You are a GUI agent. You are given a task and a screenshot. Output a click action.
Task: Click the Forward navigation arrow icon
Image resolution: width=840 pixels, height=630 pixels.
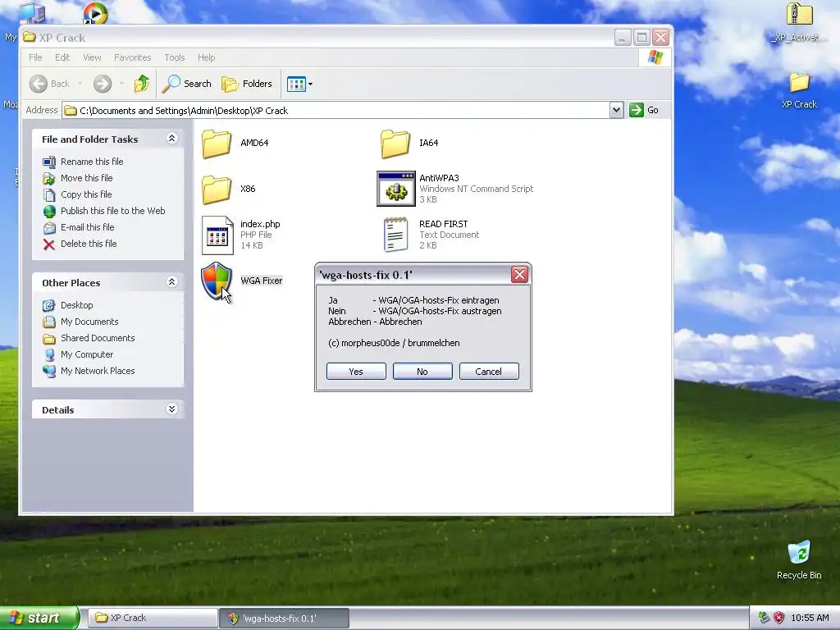103,84
